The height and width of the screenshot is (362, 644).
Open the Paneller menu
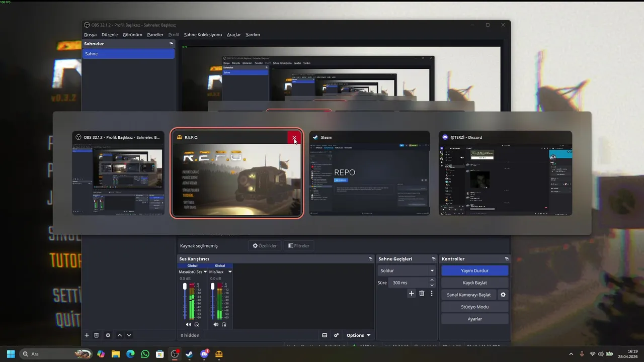pyautogui.click(x=155, y=35)
